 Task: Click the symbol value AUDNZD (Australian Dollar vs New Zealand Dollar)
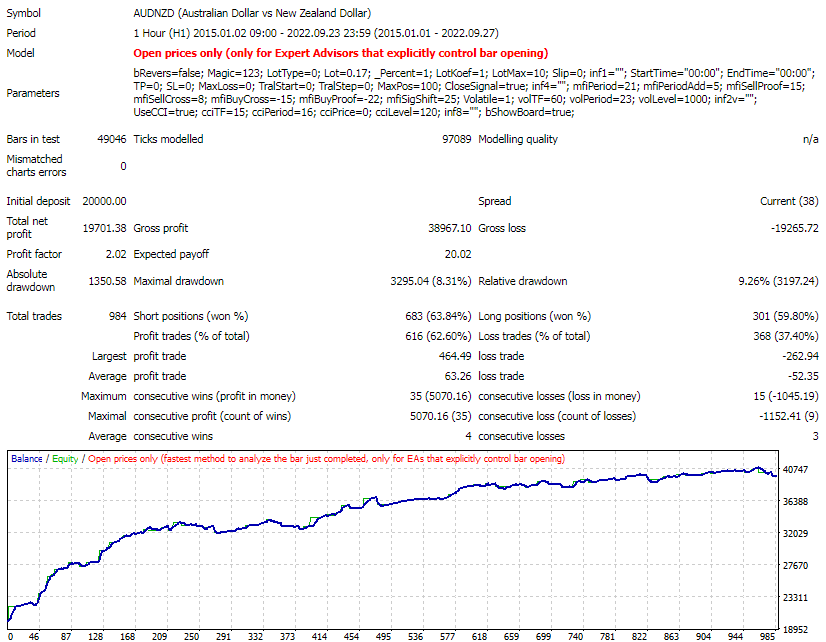(252, 13)
